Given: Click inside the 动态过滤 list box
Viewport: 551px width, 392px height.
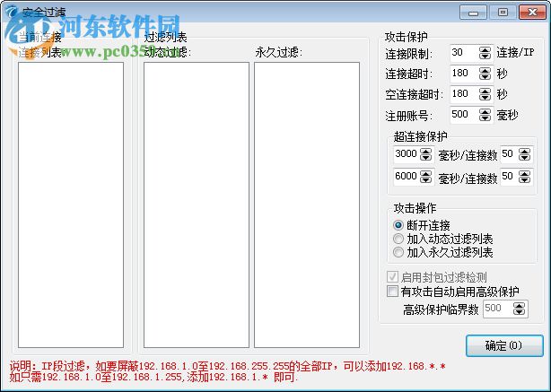Looking at the screenshot, I should [x=197, y=205].
